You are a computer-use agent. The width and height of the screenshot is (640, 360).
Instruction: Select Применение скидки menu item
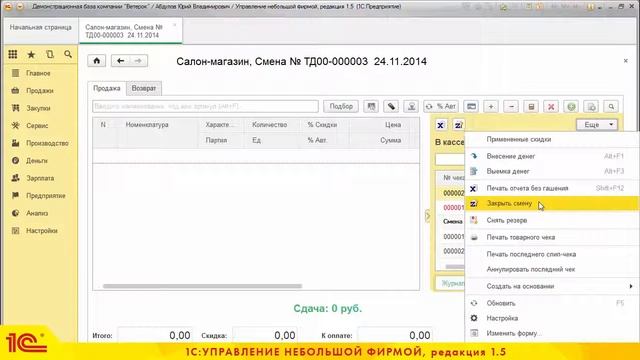click(552, 139)
